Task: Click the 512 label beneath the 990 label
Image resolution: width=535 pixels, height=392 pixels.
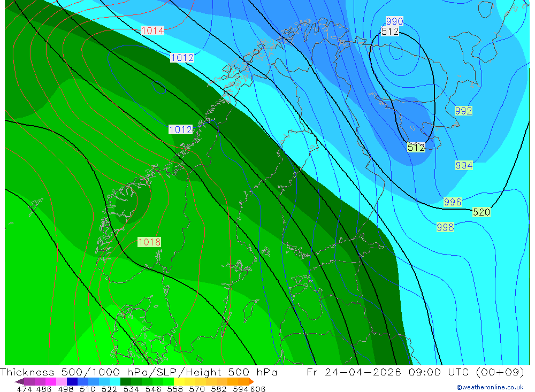Action: [x=390, y=32]
